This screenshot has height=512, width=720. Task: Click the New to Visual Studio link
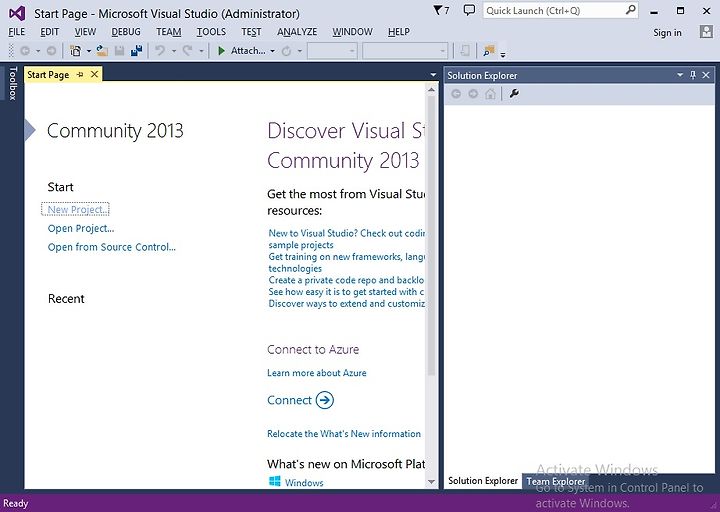(346, 239)
